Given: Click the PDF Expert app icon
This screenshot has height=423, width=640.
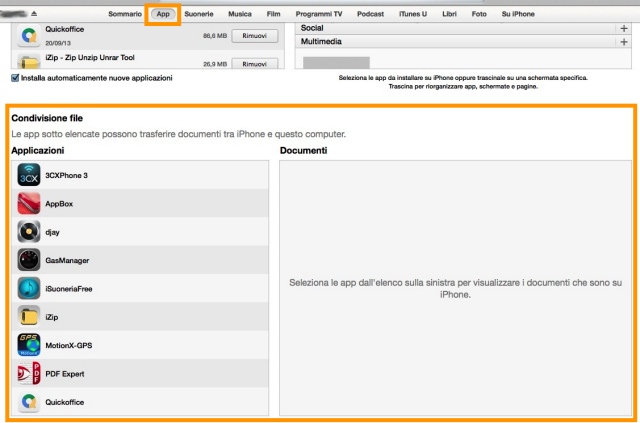Looking at the screenshot, I should 29,373.
